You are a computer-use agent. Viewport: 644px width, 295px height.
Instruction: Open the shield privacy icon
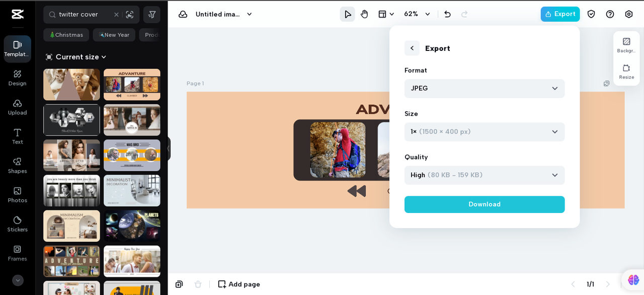(591, 14)
